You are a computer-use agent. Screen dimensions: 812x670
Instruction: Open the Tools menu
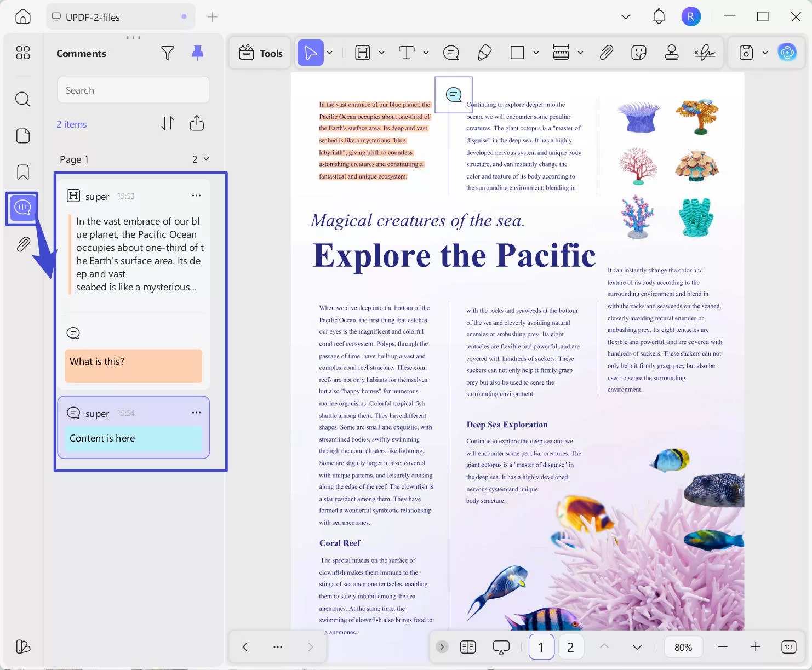[261, 53]
